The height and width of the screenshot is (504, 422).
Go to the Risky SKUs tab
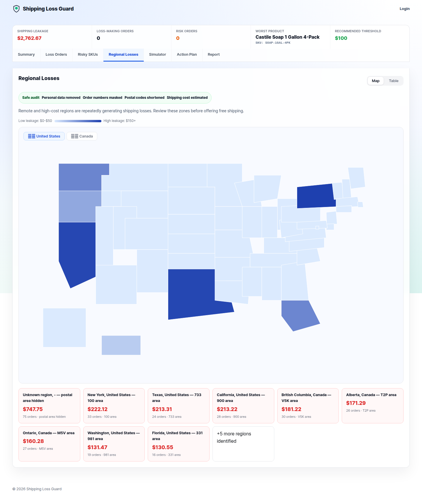click(x=88, y=55)
